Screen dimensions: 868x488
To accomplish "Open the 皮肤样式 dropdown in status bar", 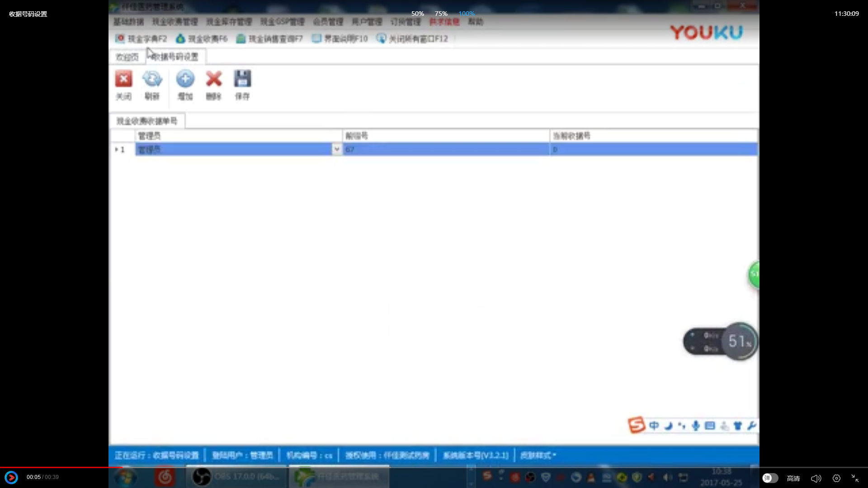I will 538,455.
